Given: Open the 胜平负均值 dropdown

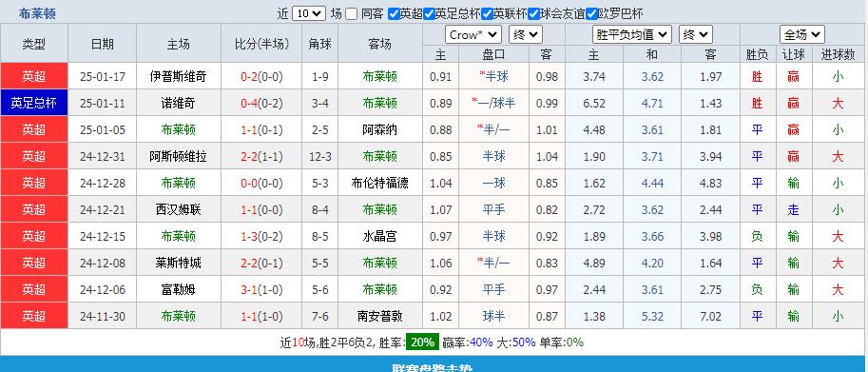Looking at the screenshot, I should pos(632,35).
